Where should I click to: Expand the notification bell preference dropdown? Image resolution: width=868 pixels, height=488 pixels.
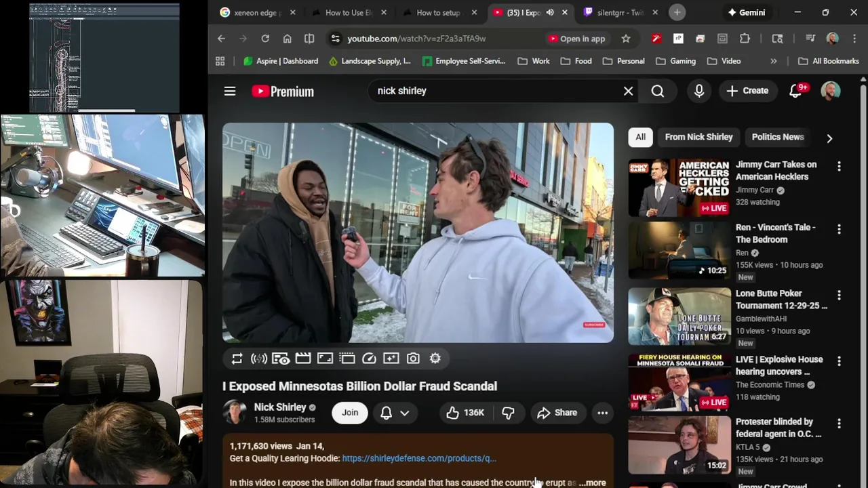click(405, 413)
